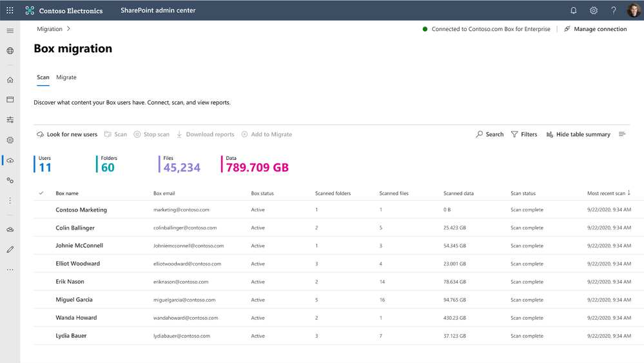Click the Folders 60 summary

(x=107, y=164)
